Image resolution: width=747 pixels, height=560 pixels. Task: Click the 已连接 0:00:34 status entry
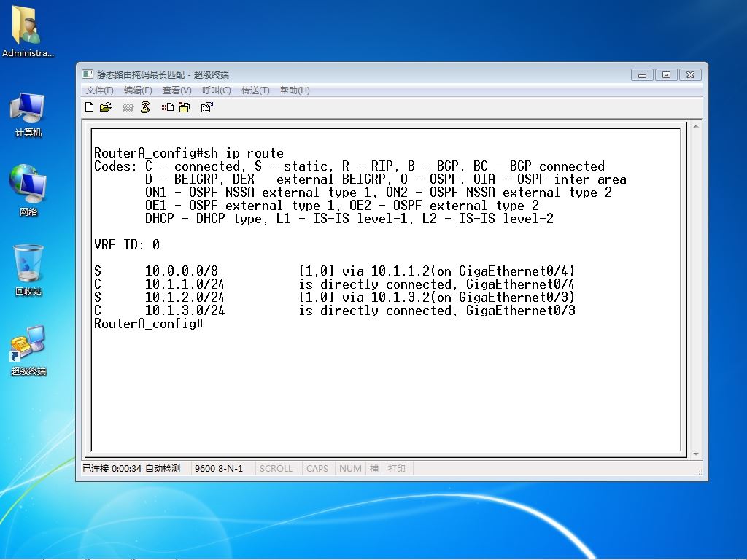click(112, 469)
